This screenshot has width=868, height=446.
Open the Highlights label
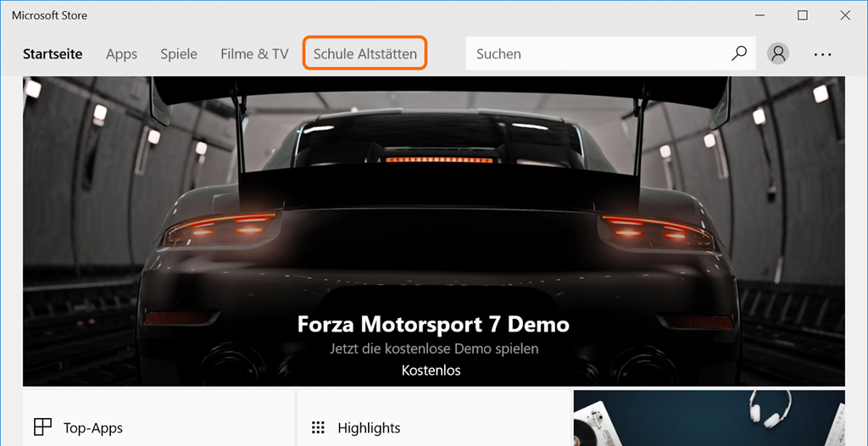point(369,428)
